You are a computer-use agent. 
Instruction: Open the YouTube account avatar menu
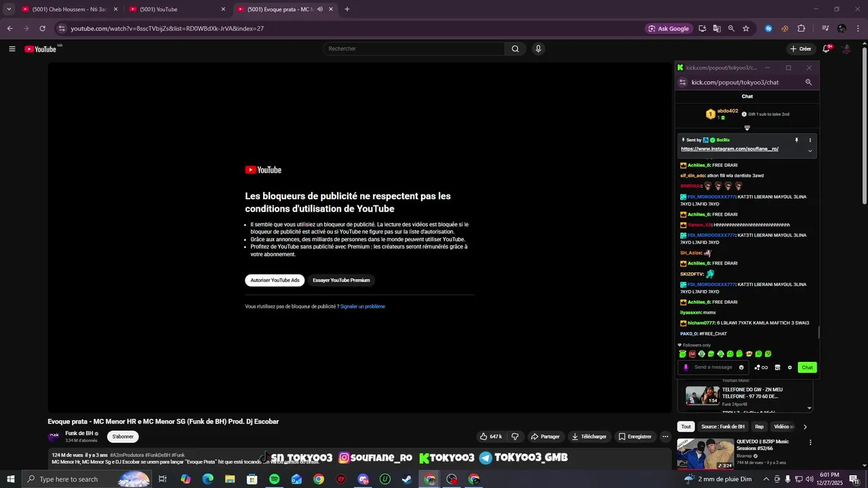846,49
